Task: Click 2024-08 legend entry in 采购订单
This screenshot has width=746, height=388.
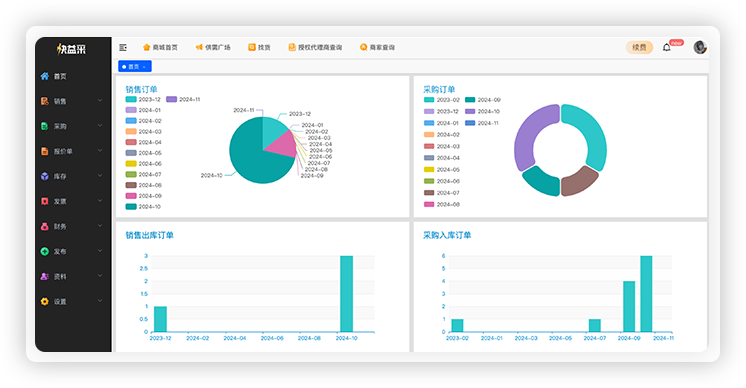Action: click(442, 204)
